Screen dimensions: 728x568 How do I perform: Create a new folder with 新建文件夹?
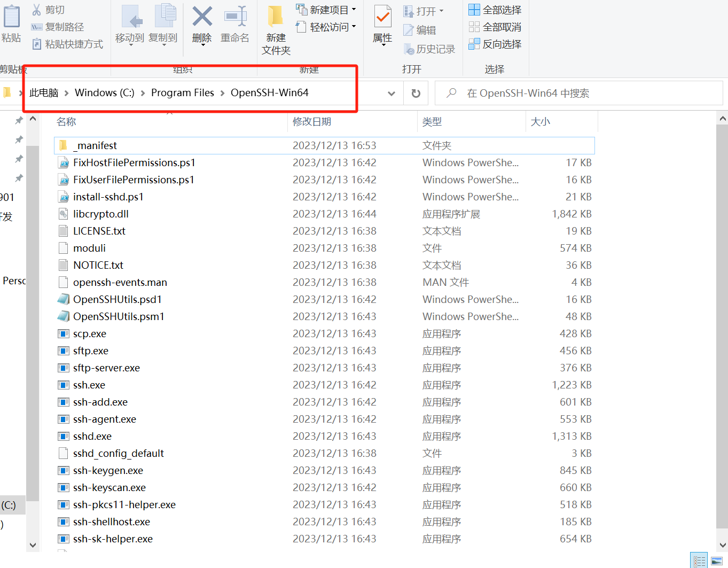(x=276, y=30)
